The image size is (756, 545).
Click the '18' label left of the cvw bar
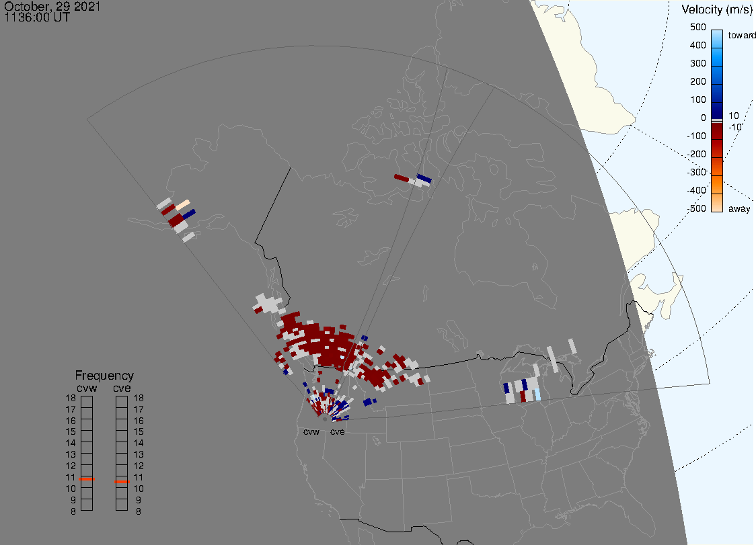click(71, 398)
